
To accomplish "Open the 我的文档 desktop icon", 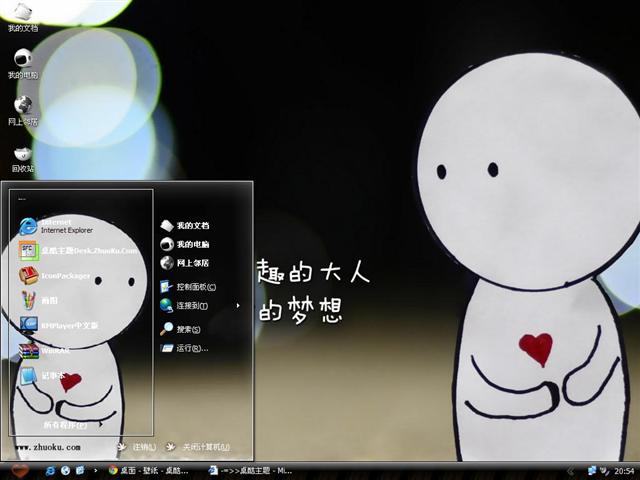I will tap(22, 18).
